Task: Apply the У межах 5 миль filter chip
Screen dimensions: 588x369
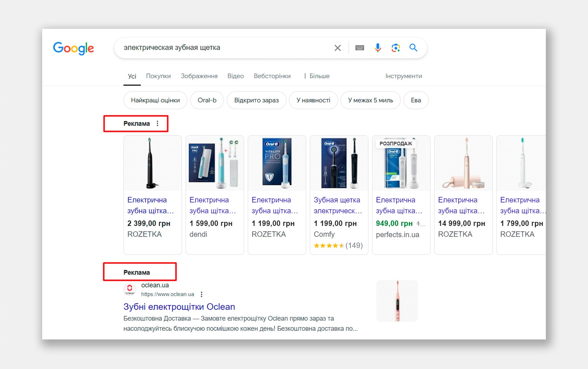Action: point(371,100)
